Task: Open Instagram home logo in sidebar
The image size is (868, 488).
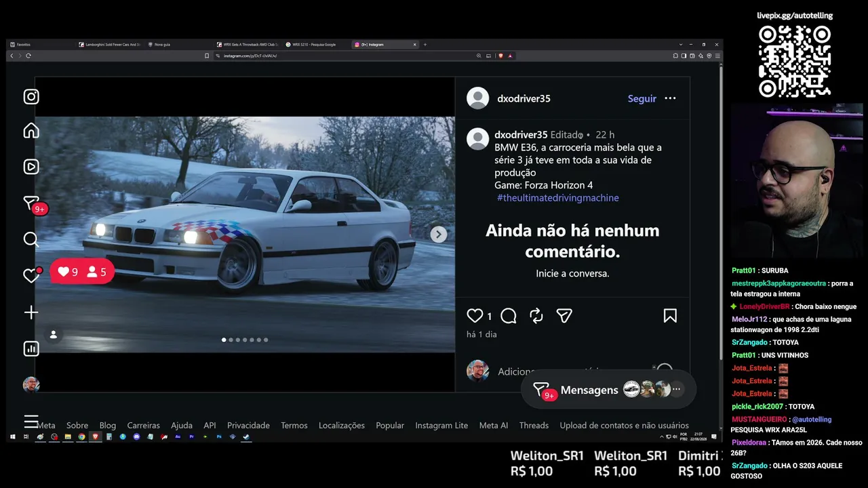Action: [31, 97]
